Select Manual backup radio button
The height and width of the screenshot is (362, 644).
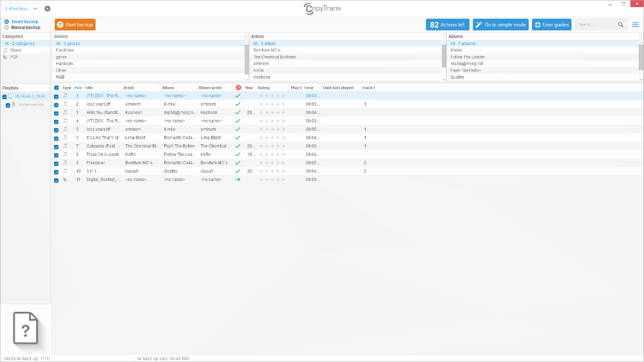point(6,28)
